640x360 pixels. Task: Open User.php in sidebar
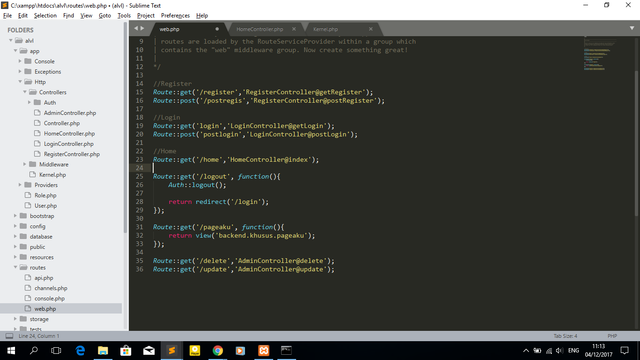45,205
